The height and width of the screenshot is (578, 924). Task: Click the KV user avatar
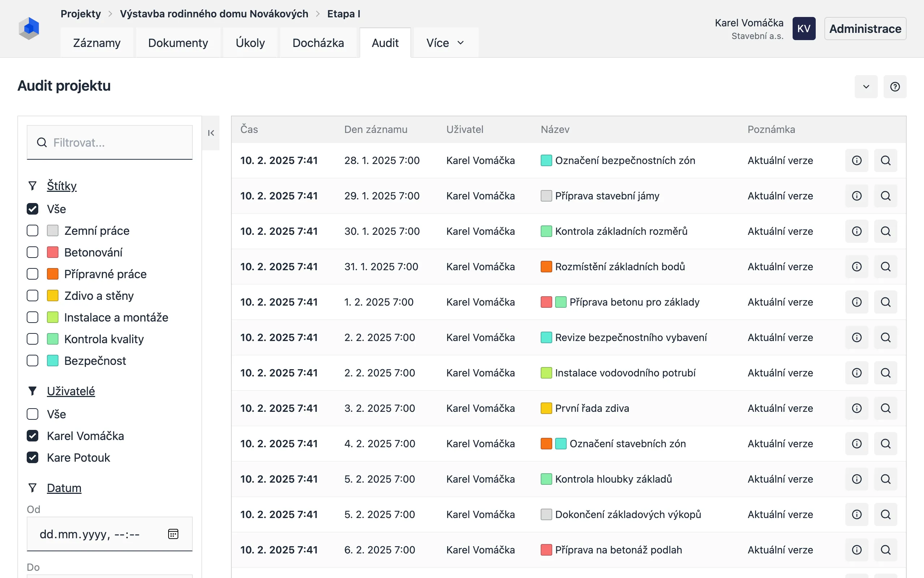pos(804,29)
